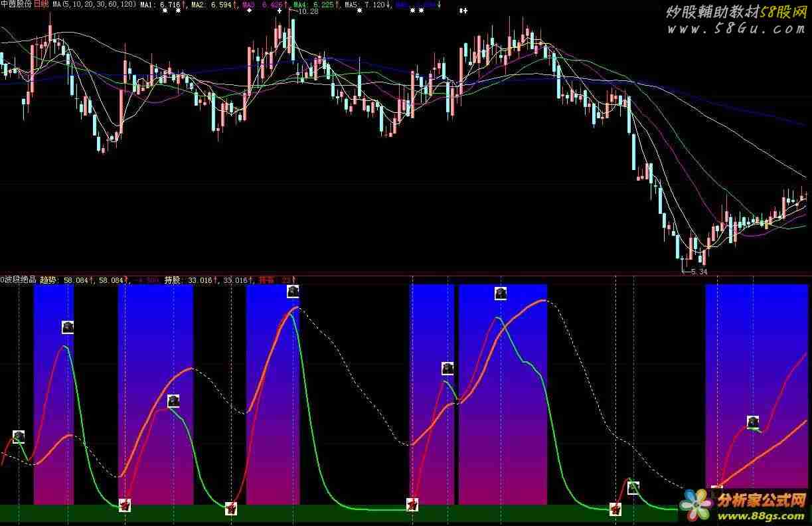
Task: Select the 0波段绝品 indicator name
Action: tap(19, 280)
